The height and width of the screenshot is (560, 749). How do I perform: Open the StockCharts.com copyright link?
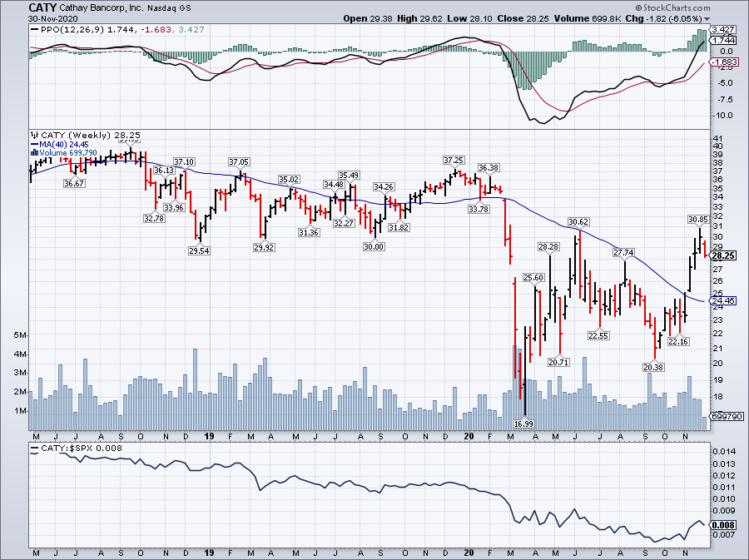point(672,8)
